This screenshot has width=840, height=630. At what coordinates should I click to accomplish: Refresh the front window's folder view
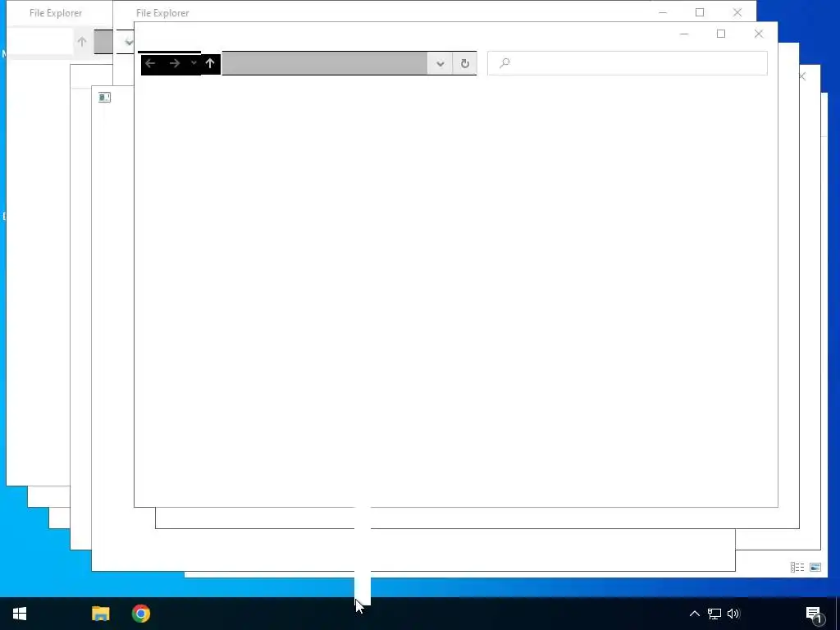pyautogui.click(x=464, y=64)
